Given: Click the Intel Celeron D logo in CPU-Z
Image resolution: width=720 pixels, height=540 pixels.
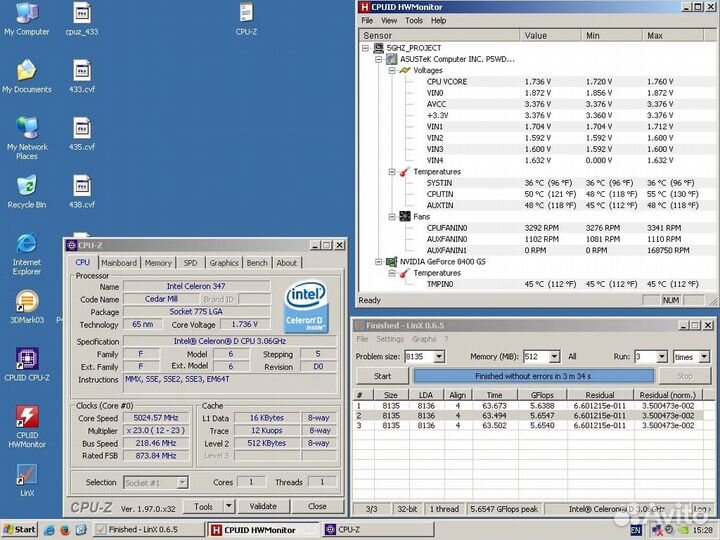Looking at the screenshot, I should (306, 307).
